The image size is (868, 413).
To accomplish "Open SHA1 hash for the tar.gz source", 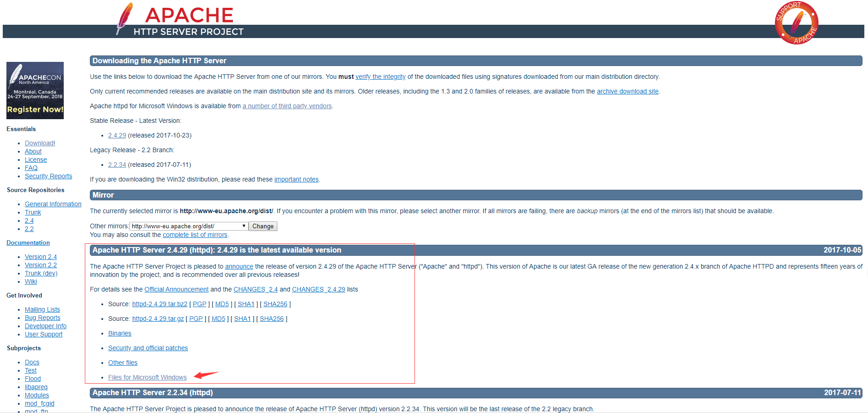I will (x=242, y=319).
